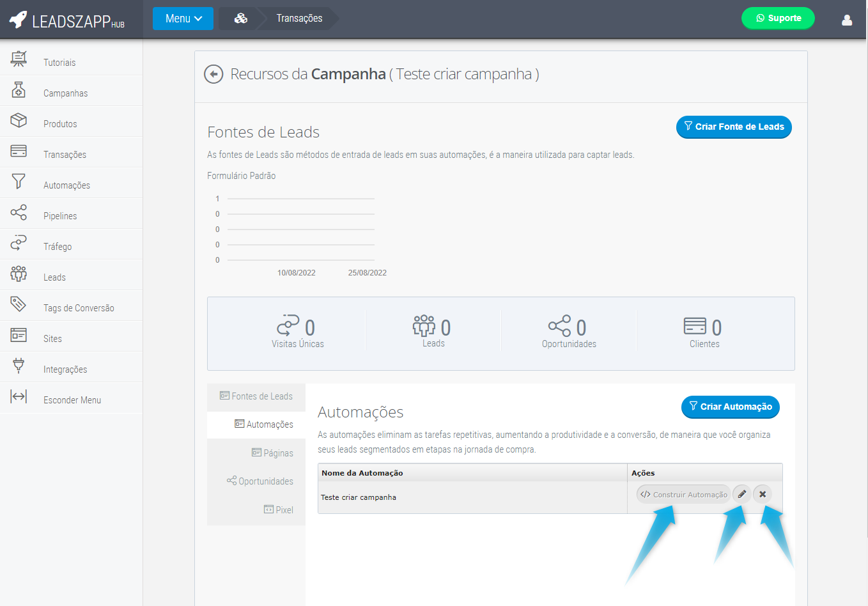
Task: Open the user profile icon
Action: click(847, 20)
